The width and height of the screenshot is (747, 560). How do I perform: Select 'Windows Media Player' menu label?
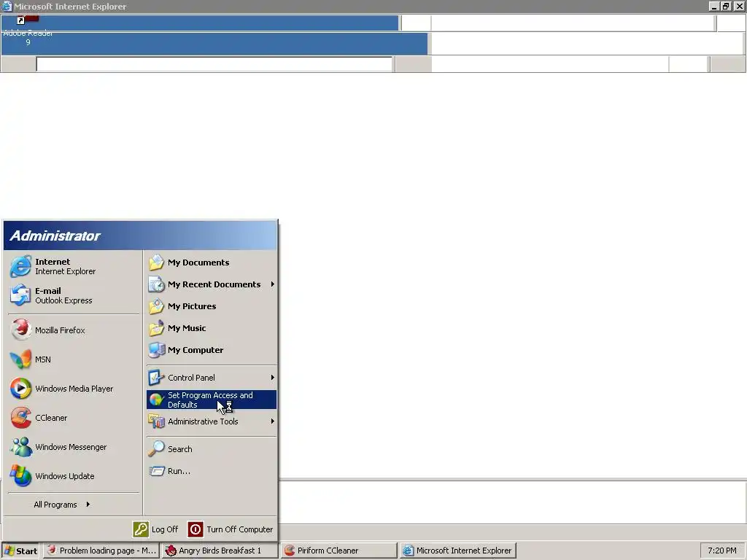click(x=74, y=389)
